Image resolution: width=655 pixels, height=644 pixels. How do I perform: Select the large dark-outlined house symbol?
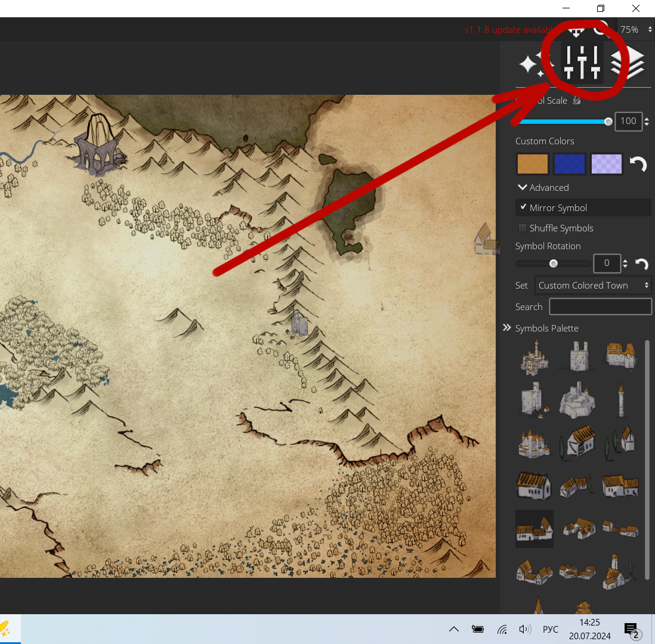tap(534, 486)
